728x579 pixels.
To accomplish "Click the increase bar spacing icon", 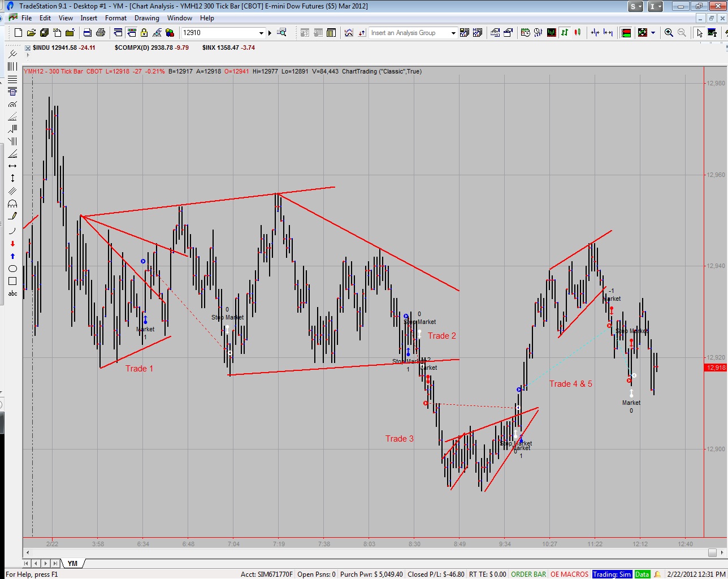I will tap(608, 33).
